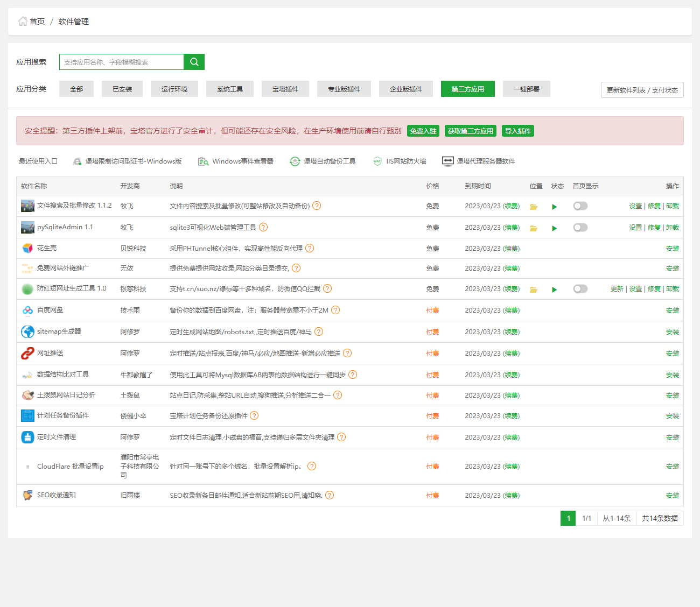Click 续费 link in 网址推送 row

(x=511, y=353)
